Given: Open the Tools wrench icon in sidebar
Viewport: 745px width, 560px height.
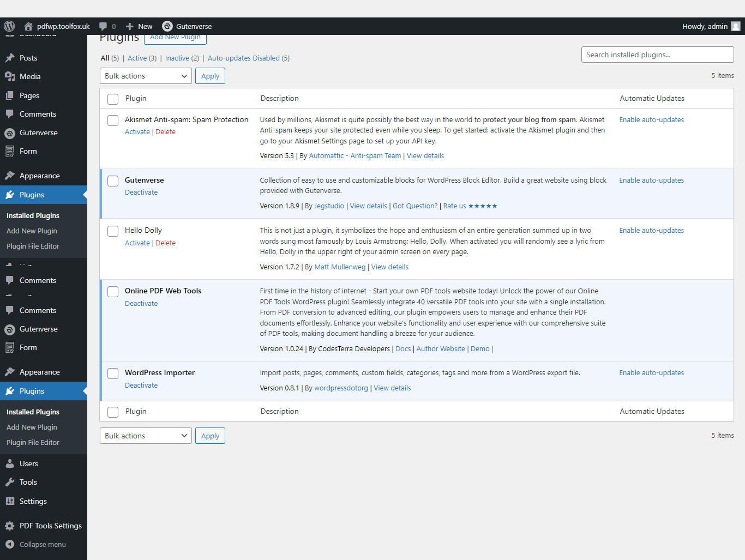Looking at the screenshot, I should click(10, 483).
